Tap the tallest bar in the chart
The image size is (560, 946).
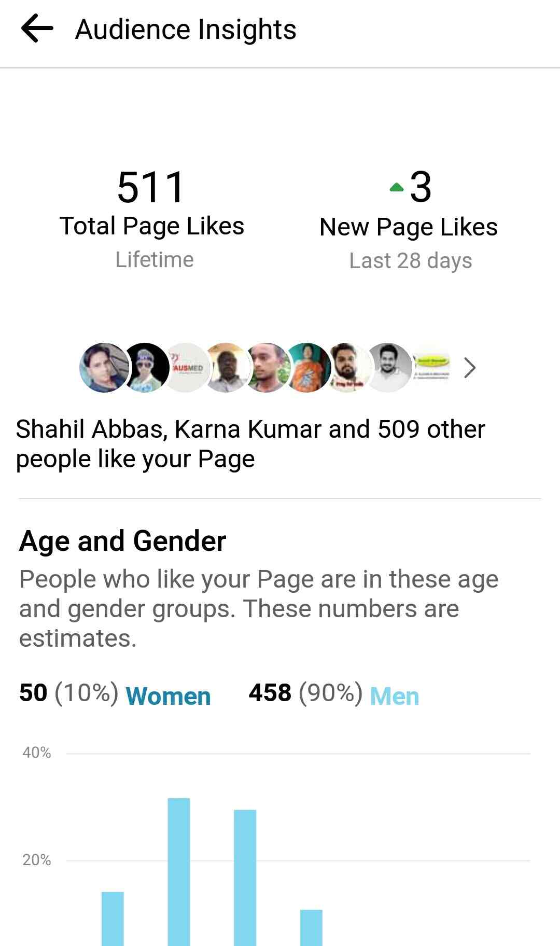pos(179,871)
